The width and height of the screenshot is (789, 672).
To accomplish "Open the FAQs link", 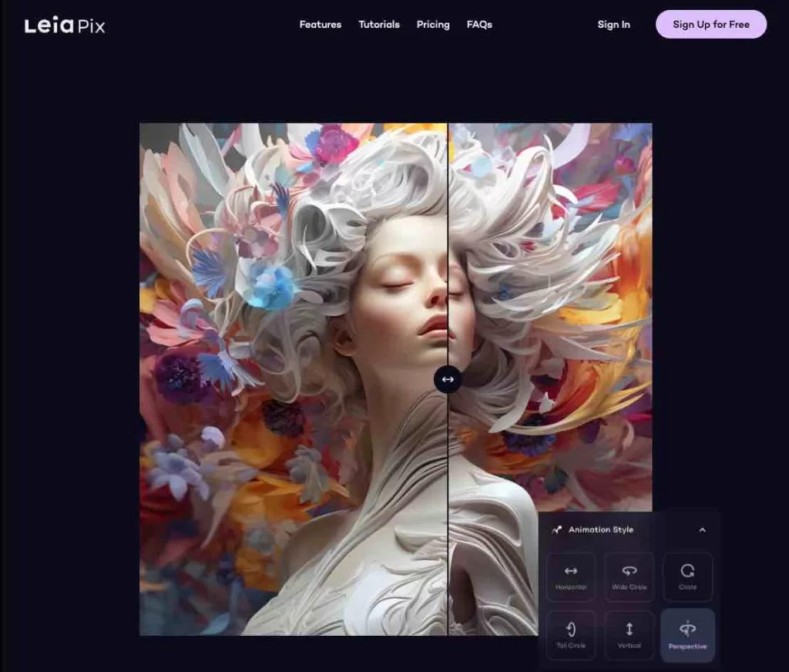I will pyautogui.click(x=479, y=24).
